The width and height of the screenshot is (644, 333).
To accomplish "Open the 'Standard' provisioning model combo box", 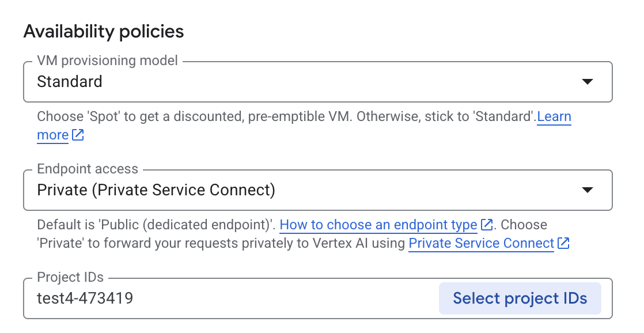I will [x=288, y=82].
